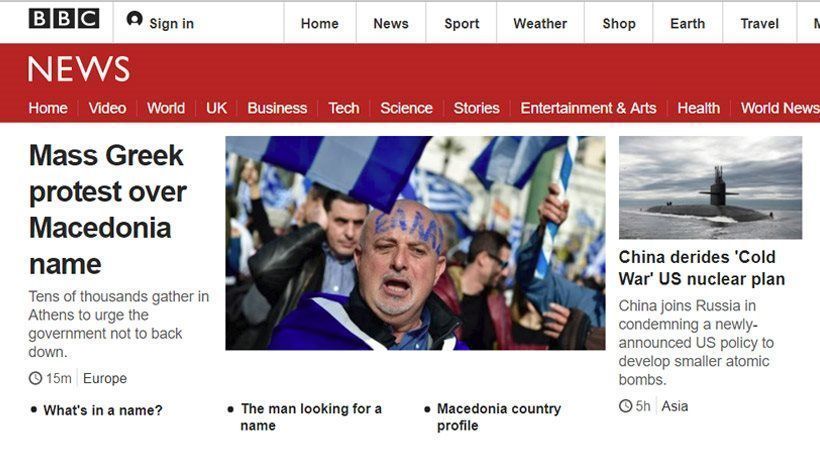Click the clock icon beside 5h
Screen dimensions: 820x457
pos(625,406)
